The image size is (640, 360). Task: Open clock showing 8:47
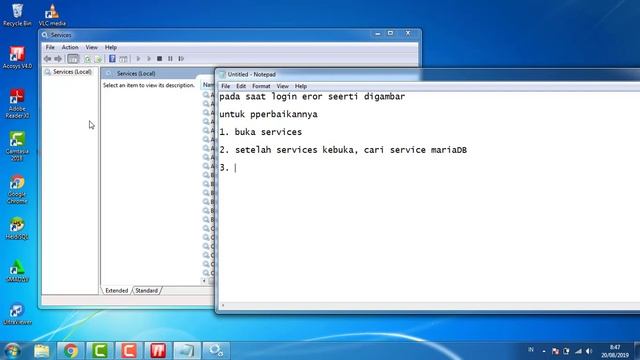(614, 351)
